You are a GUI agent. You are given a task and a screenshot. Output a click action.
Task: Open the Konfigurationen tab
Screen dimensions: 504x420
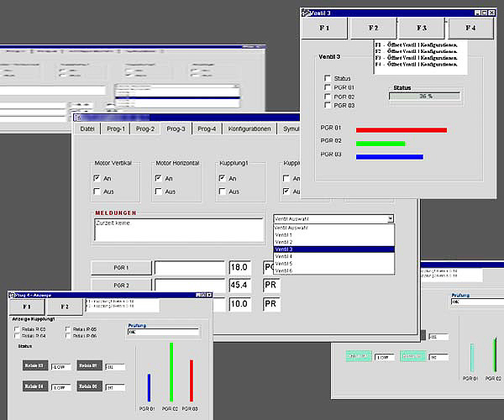click(x=249, y=129)
